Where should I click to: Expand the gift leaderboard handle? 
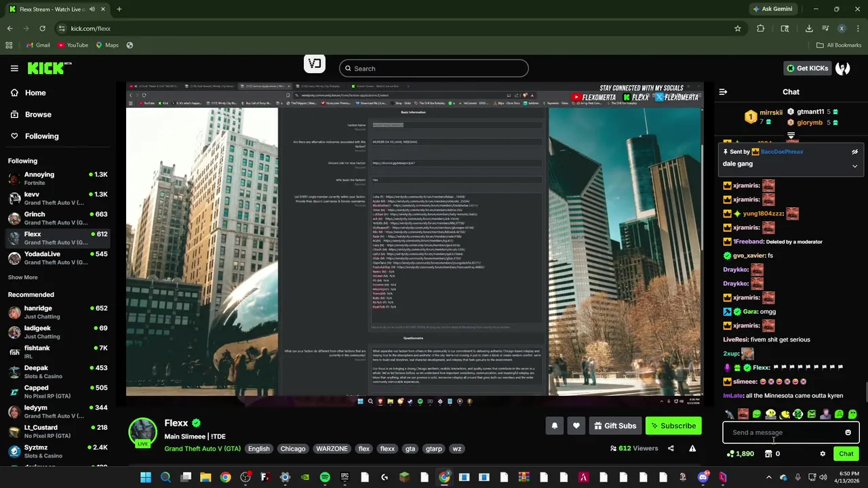click(x=791, y=136)
